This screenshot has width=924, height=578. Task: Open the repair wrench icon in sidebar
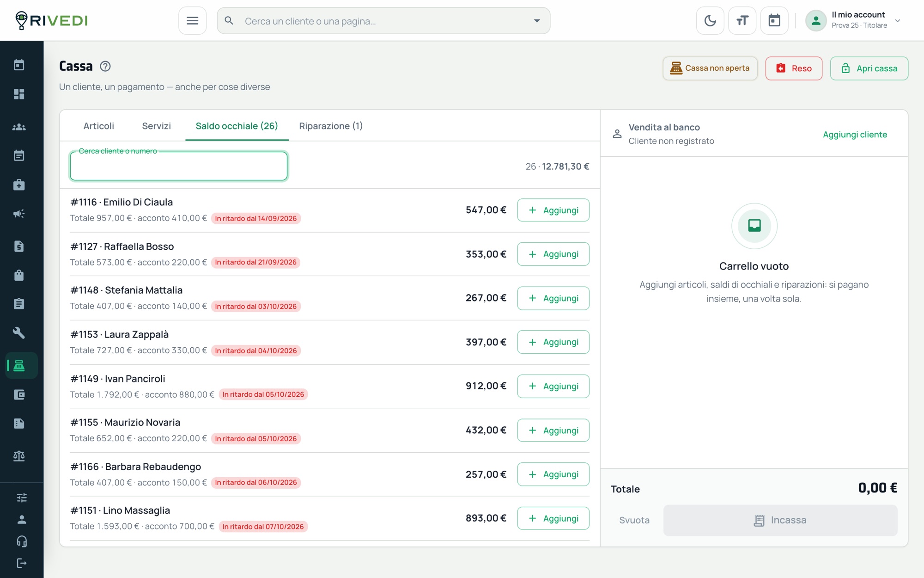19,332
